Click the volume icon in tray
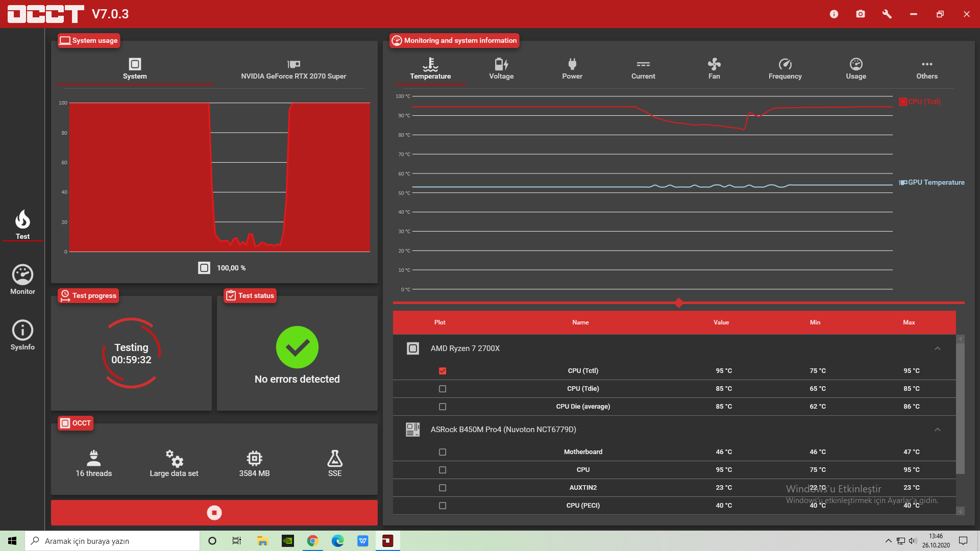Screen dimensions: 980x551 [x=913, y=541]
